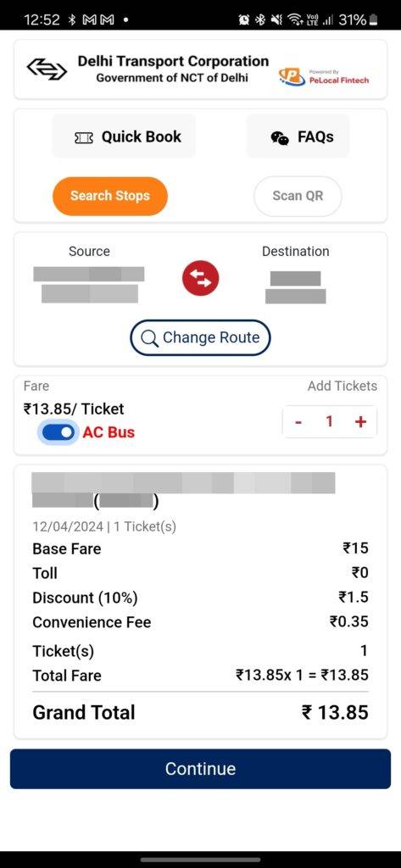This screenshot has width=401, height=868.
Task: Switch to Scan QR option
Action: 298,196
